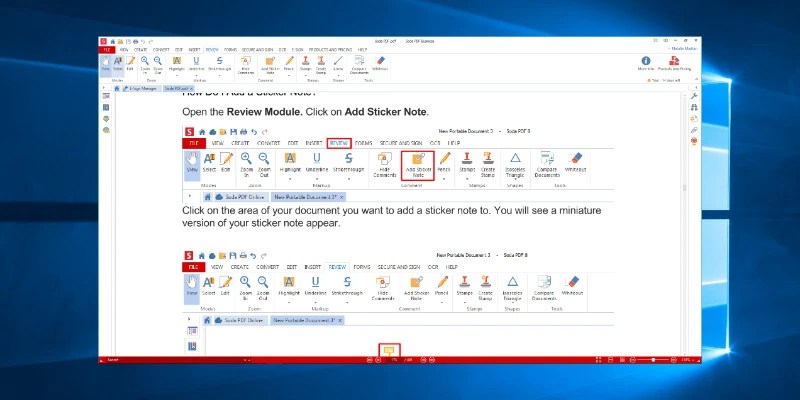Open the FILE menu
The width and height of the screenshot is (800, 400).
pyautogui.click(x=107, y=50)
